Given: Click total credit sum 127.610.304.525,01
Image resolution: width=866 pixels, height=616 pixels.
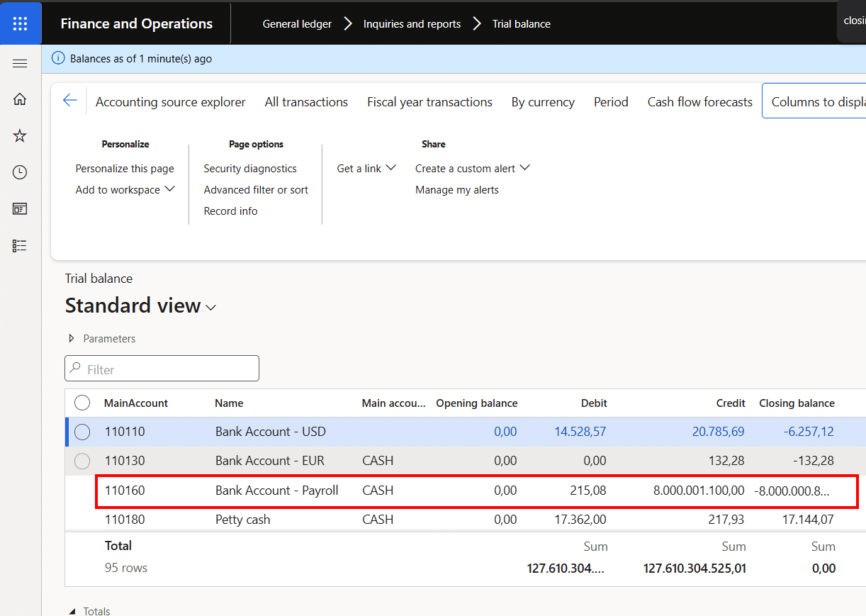Looking at the screenshot, I should point(695,568).
